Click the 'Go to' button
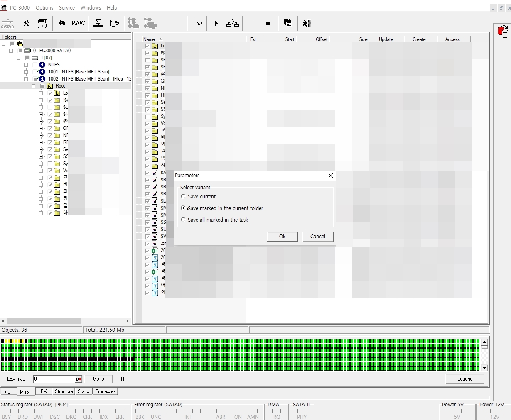The height and width of the screenshot is (420, 511). pyautogui.click(x=98, y=379)
